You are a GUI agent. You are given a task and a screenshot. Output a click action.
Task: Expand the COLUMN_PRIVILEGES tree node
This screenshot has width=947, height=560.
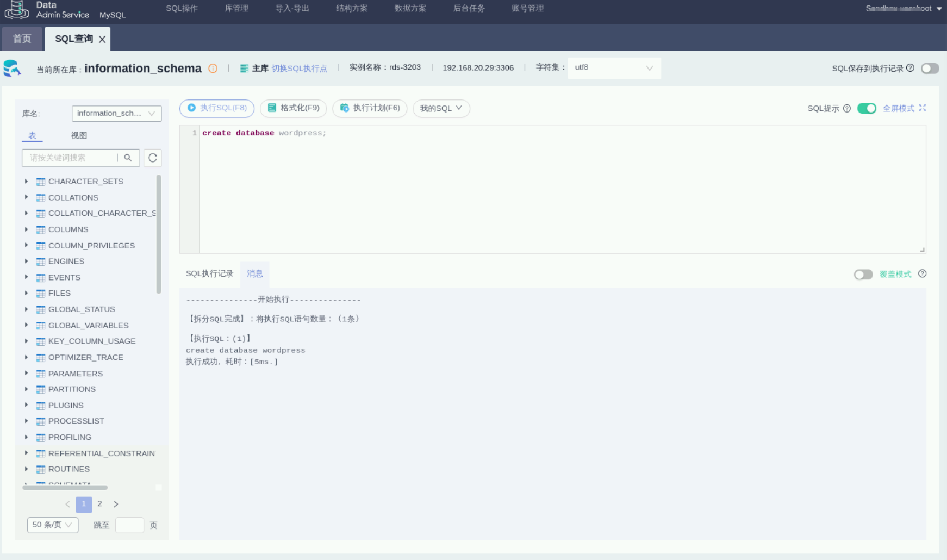pyautogui.click(x=26, y=245)
